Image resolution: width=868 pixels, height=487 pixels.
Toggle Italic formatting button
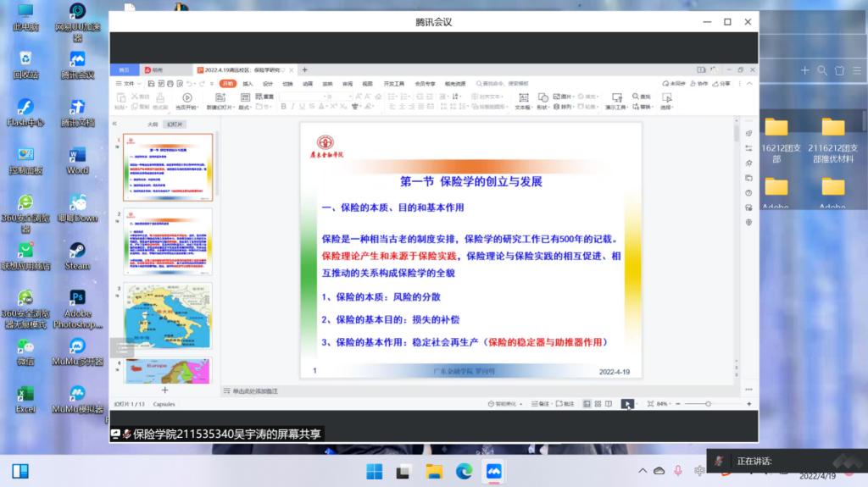(x=292, y=106)
